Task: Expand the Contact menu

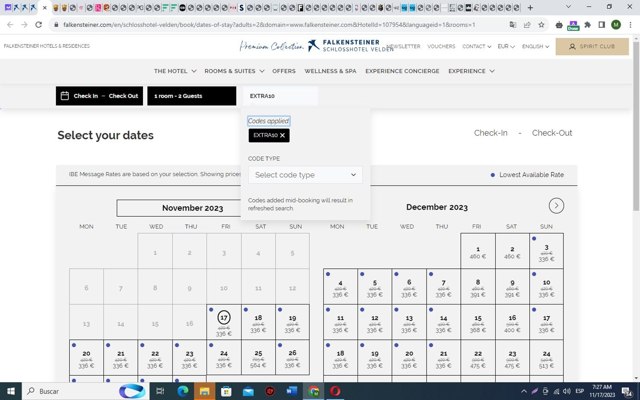Action: [x=476, y=47]
